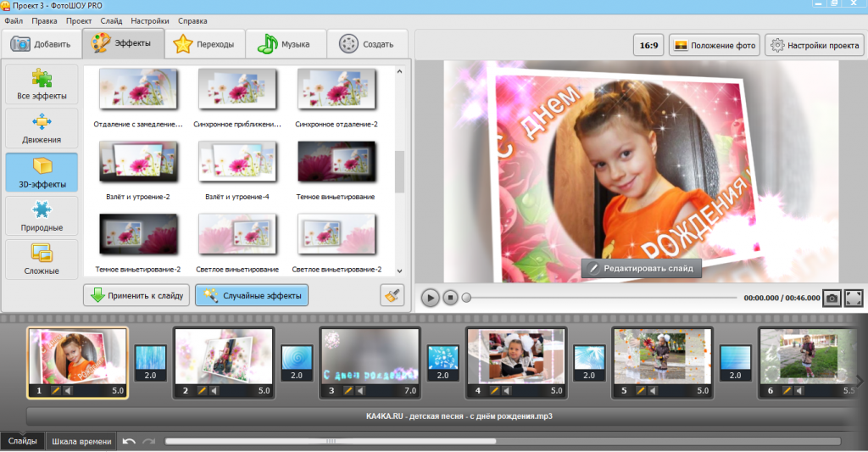This screenshot has width=868, height=452.
Task: Click the playback progress slider handle
Action: coord(466,299)
